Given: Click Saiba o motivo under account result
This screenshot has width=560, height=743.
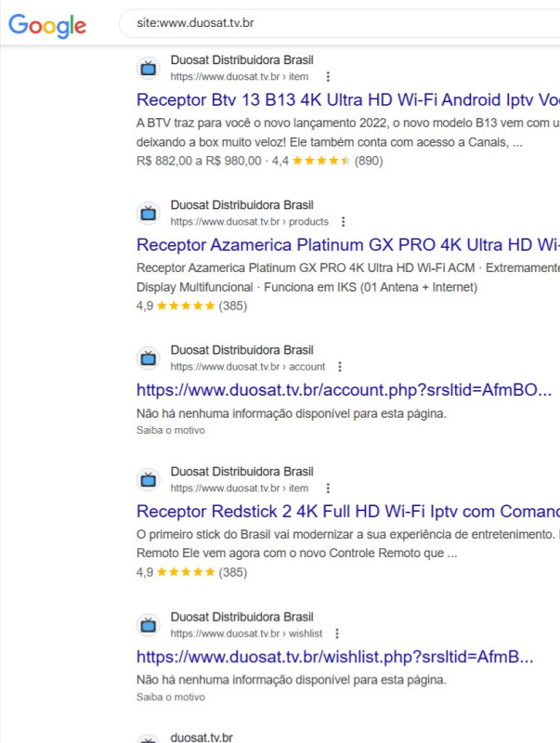Looking at the screenshot, I should click(171, 430).
